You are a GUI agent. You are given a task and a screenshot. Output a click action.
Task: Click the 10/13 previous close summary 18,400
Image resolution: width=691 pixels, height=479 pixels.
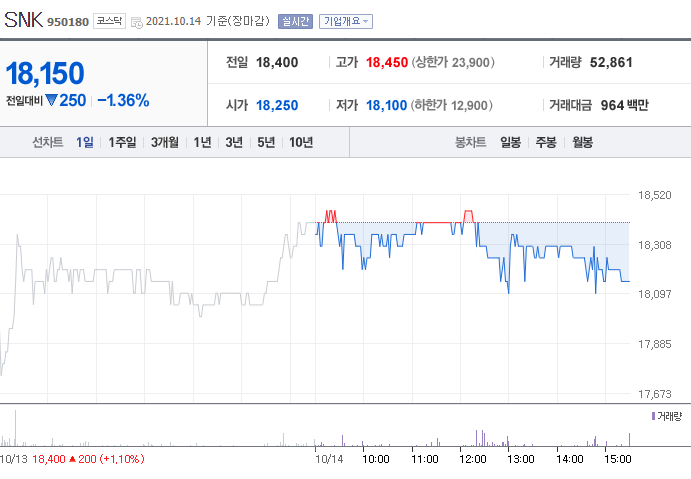tap(48, 460)
